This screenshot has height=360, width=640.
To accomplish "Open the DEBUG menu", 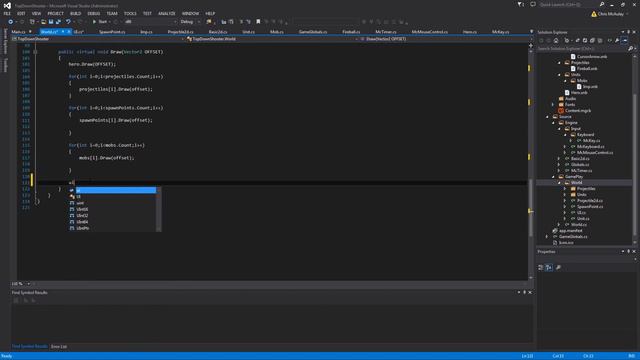I will point(94,13).
